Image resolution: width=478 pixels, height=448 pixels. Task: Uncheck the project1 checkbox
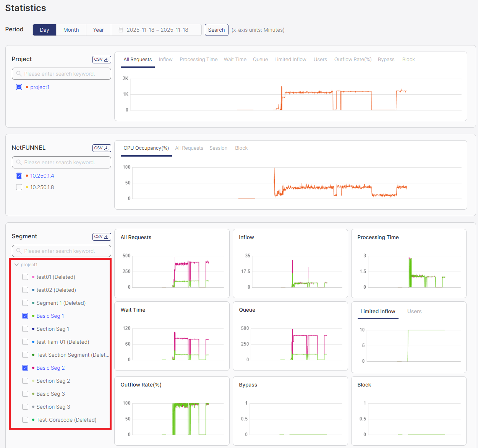pos(19,87)
